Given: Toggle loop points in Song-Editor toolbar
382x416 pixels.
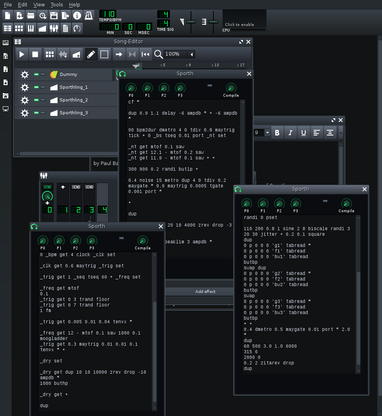Looking at the screenshot, I should click(x=132, y=54).
